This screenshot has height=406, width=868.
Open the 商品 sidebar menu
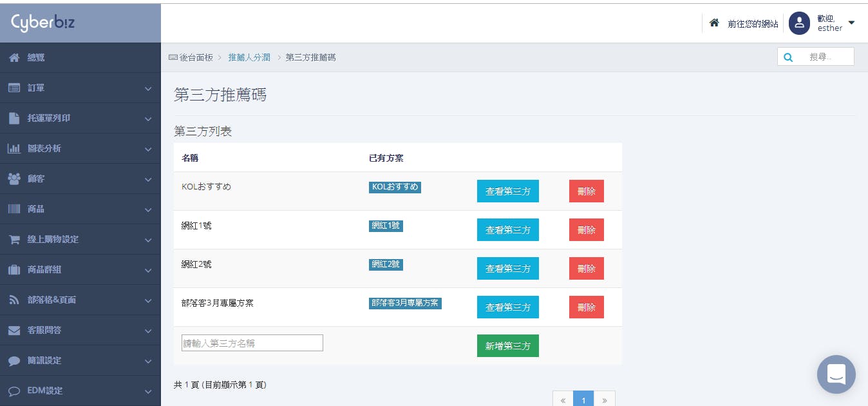tap(80, 209)
